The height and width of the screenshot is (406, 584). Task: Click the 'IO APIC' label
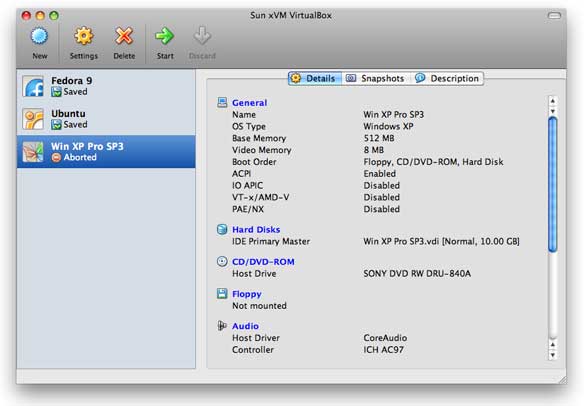point(247,185)
